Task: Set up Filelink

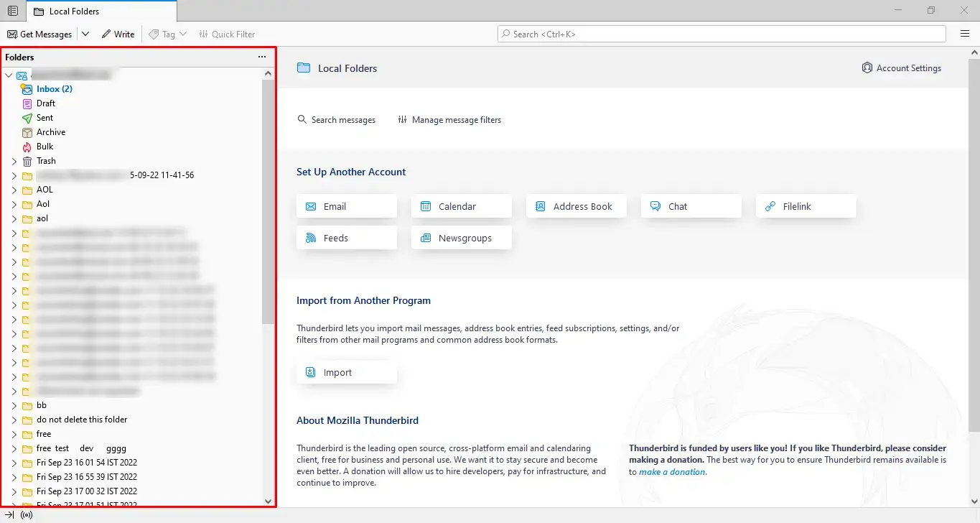Action: [x=806, y=206]
